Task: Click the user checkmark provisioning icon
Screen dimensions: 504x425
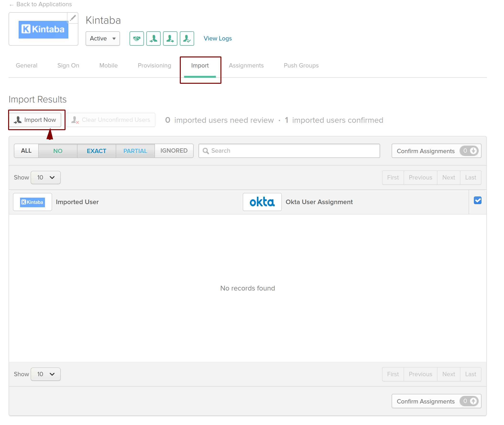Action: point(187,38)
